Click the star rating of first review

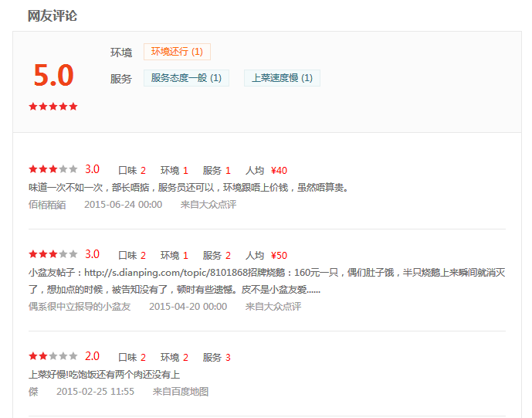[53, 169]
